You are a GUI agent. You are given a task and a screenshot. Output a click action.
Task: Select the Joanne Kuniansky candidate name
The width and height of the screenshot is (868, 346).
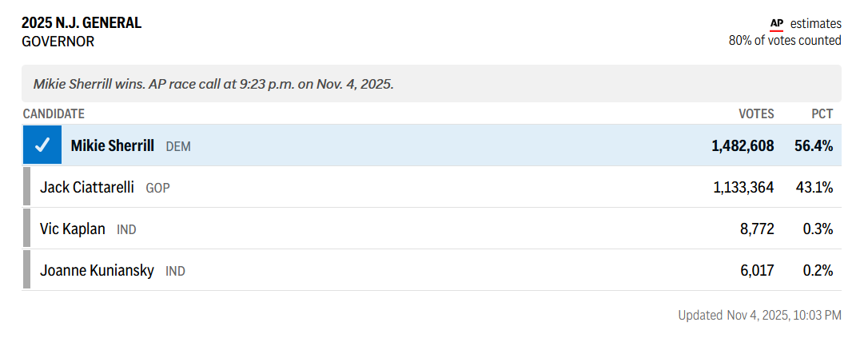97,271
